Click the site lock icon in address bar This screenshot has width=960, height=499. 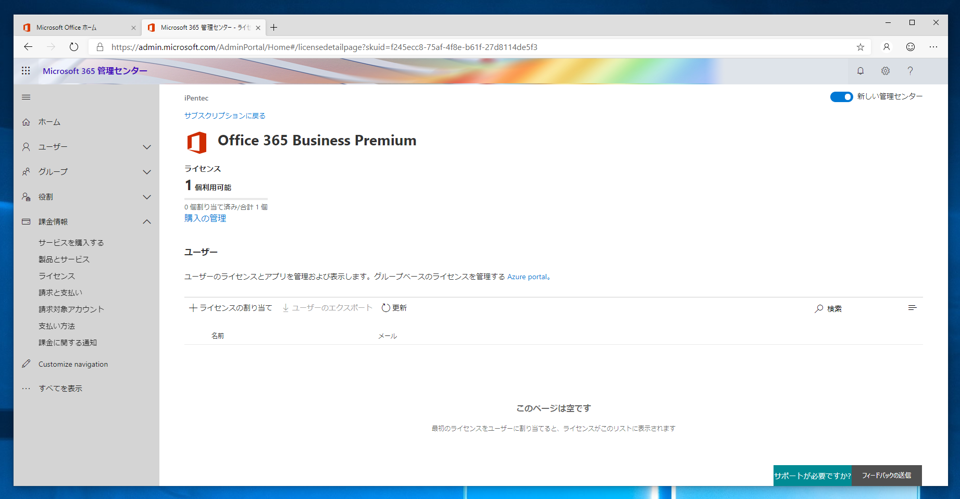(100, 47)
